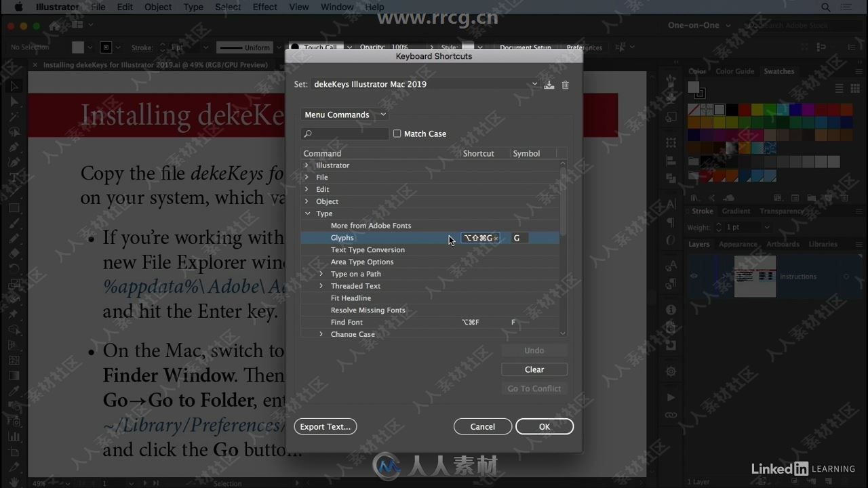Click the Document Setup button in the control bar
This screenshot has height=488, width=868.
[x=526, y=47]
